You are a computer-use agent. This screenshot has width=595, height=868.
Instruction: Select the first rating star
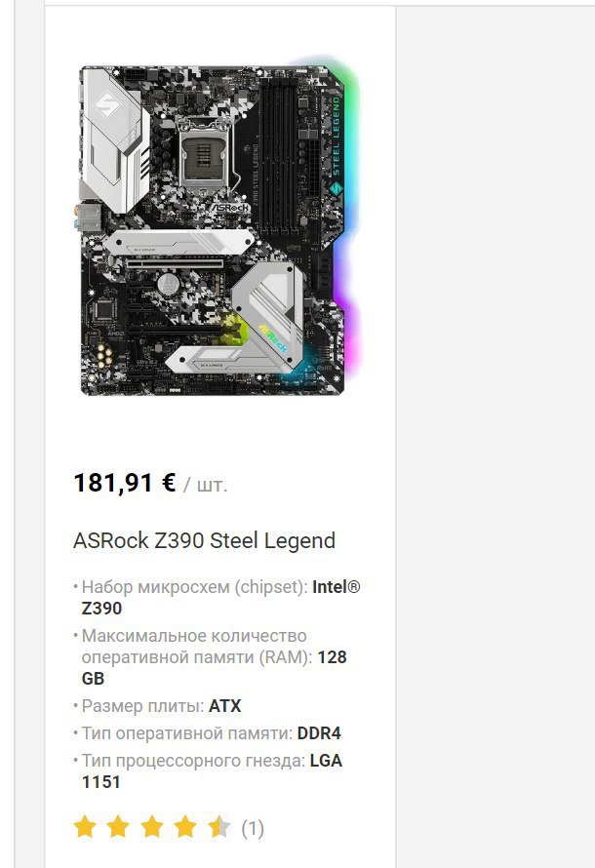coord(85,827)
